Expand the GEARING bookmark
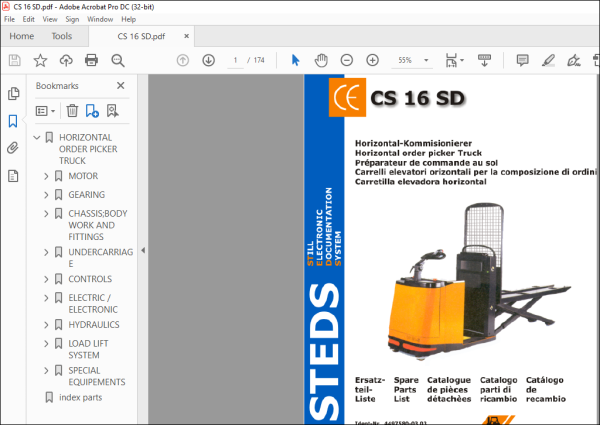This screenshot has width=600, height=425. (46, 195)
